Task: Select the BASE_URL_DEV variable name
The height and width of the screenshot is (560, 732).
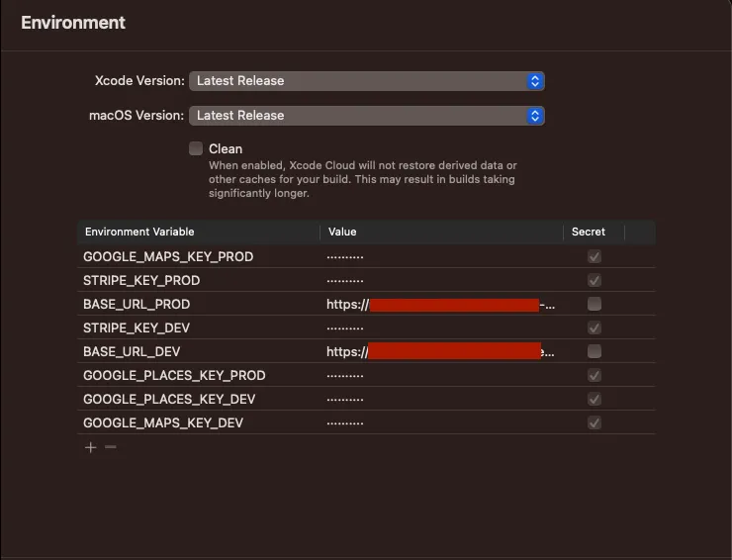Action: 132,351
